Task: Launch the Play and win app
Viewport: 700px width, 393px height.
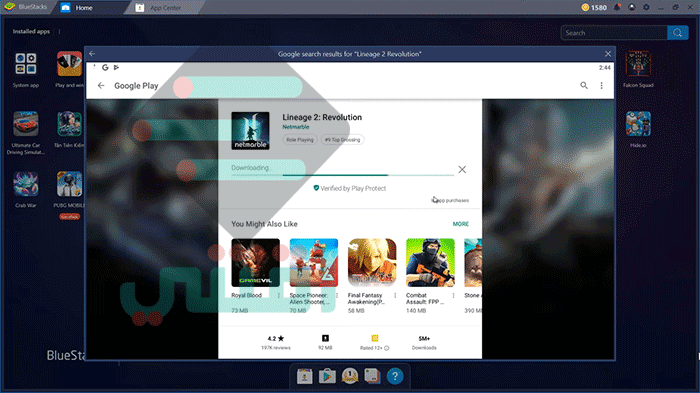Action: coord(69,63)
